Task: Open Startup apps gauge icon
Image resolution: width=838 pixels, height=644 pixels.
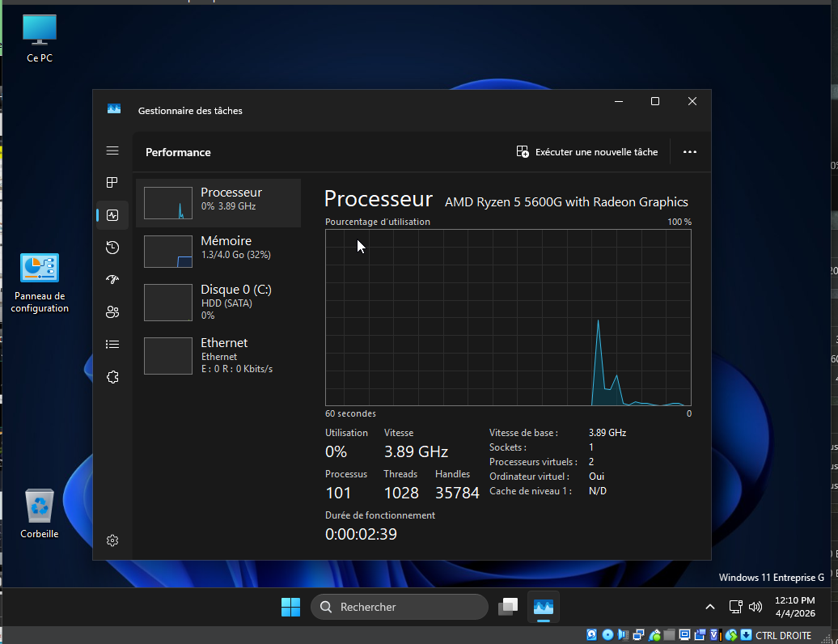Action: (x=112, y=279)
